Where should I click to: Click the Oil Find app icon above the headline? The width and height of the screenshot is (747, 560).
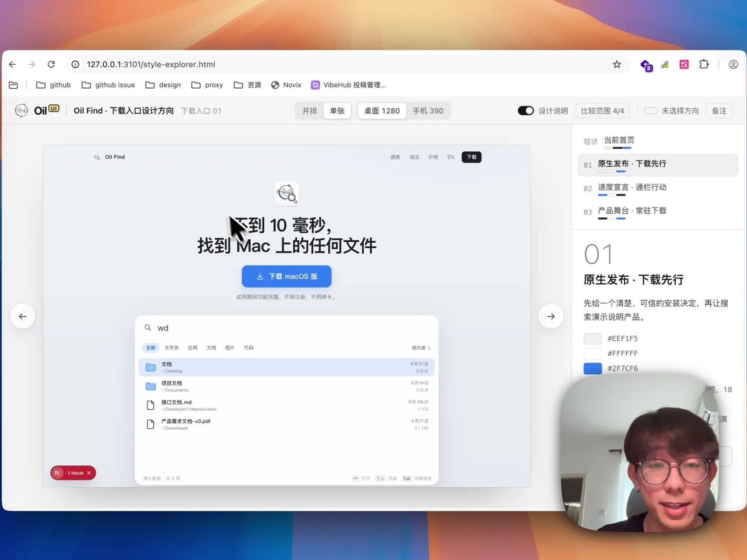287,194
